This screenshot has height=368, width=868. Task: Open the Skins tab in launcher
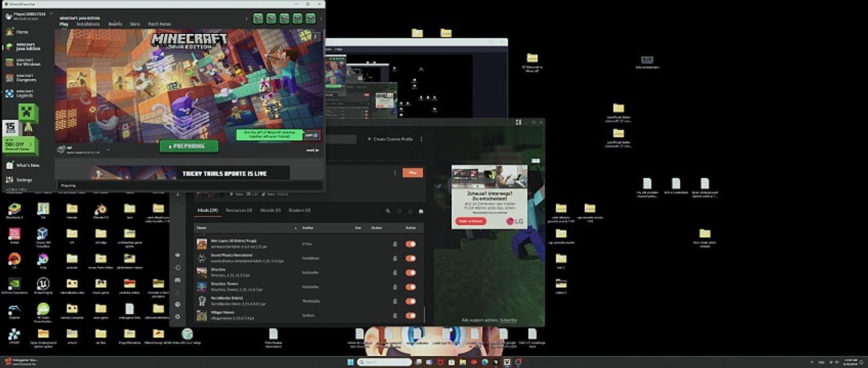[x=135, y=24]
